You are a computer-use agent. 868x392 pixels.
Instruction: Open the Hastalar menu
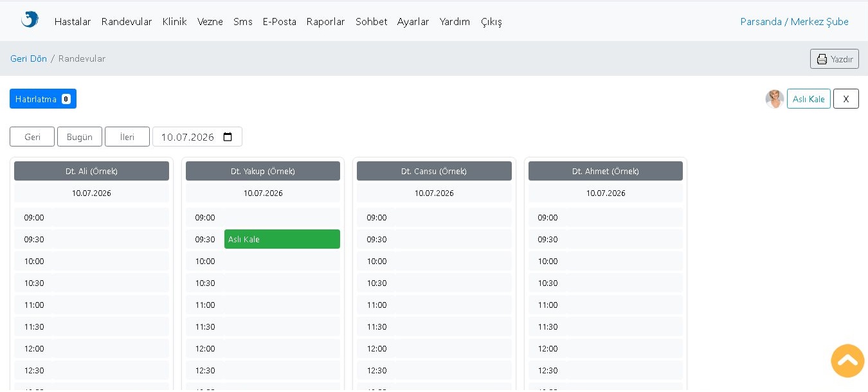click(73, 22)
